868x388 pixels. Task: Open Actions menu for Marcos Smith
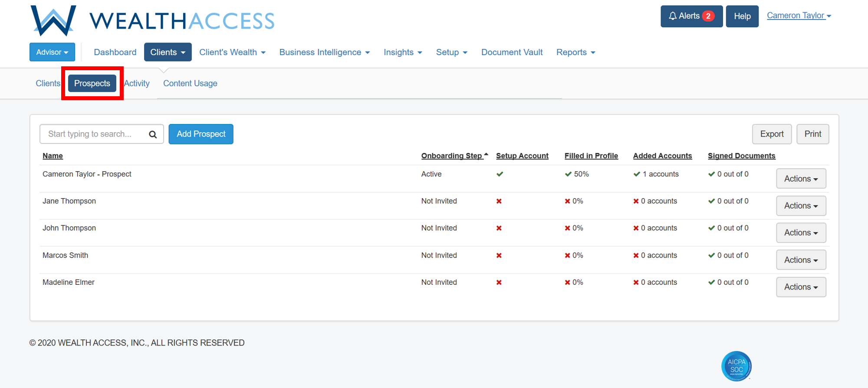(x=801, y=260)
